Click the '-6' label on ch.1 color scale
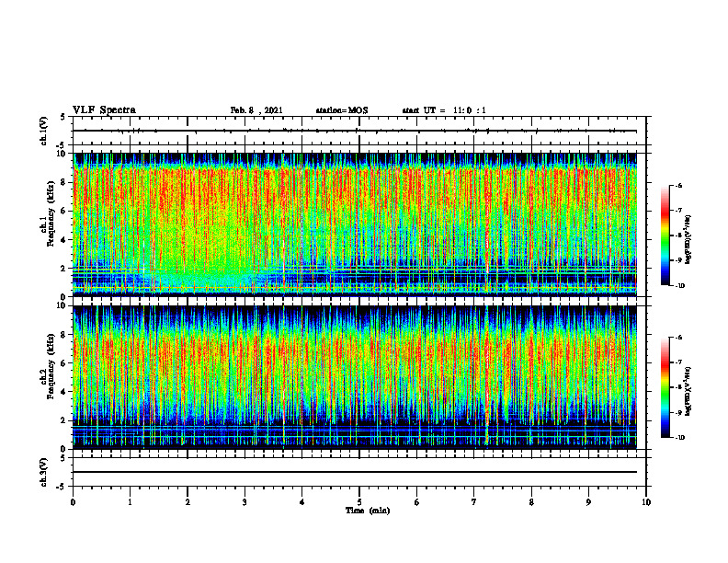The width and height of the screenshot is (728, 563). pos(678,186)
